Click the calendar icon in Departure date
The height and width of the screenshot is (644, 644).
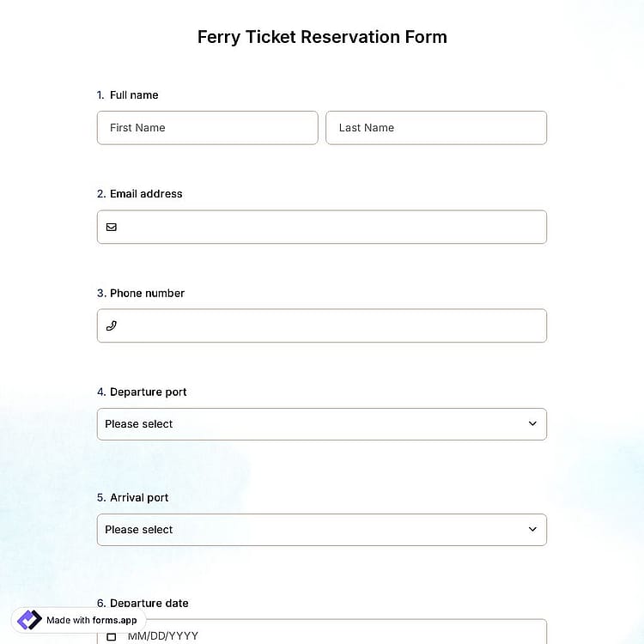112,636
